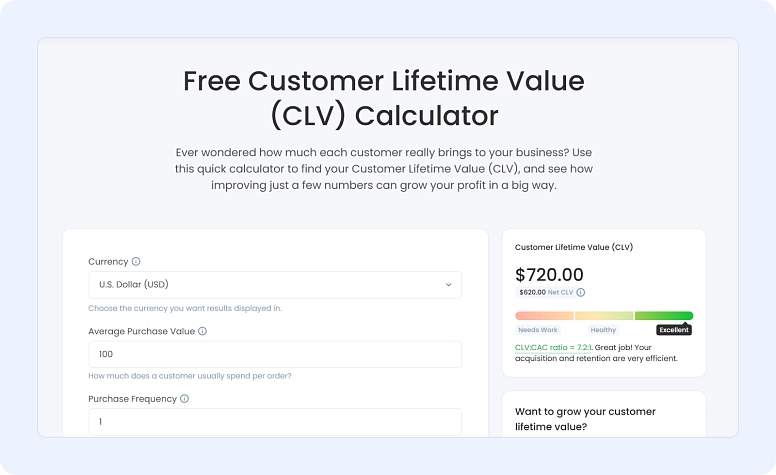Click the Customer Lifetime Value (CLV) card title
The height and width of the screenshot is (475, 776).
(x=574, y=247)
